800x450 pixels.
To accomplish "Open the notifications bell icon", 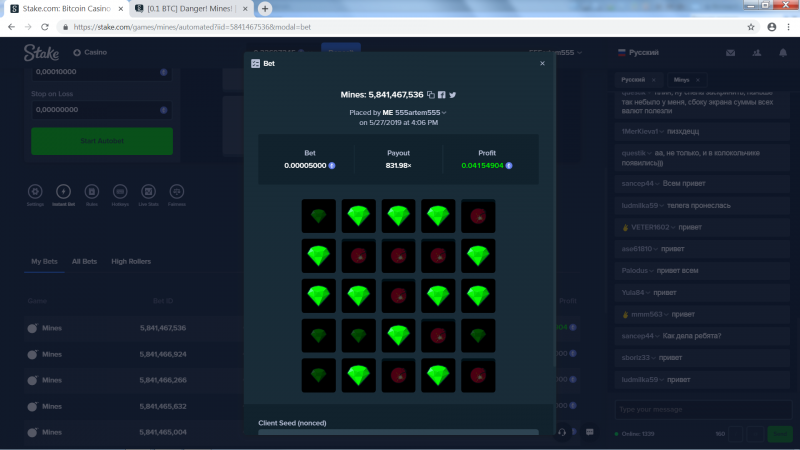I will click(x=783, y=53).
